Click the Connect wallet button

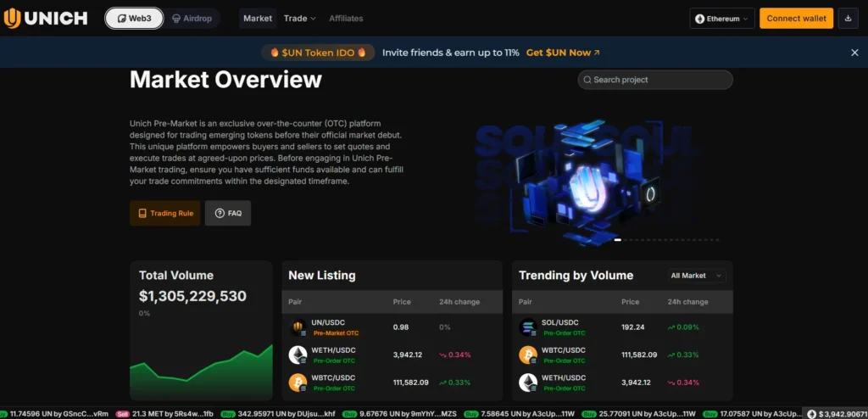pyautogui.click(x=796, y=18)
